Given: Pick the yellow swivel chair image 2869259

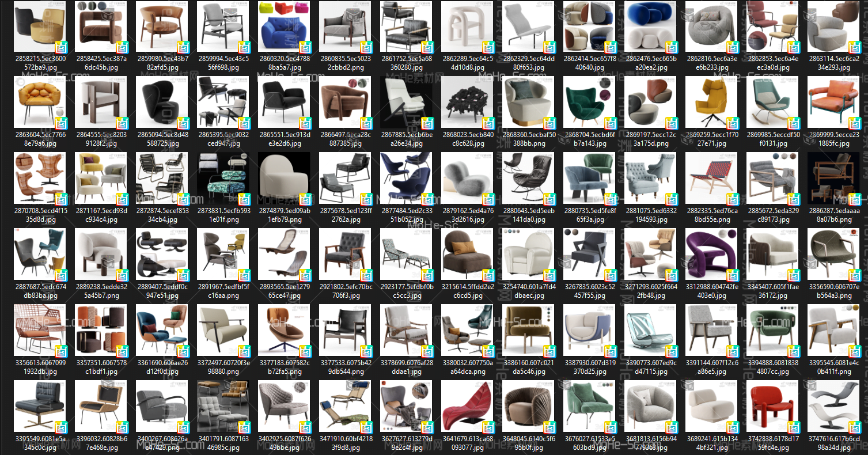Looking at the screenshot, I should click(710, 102).
